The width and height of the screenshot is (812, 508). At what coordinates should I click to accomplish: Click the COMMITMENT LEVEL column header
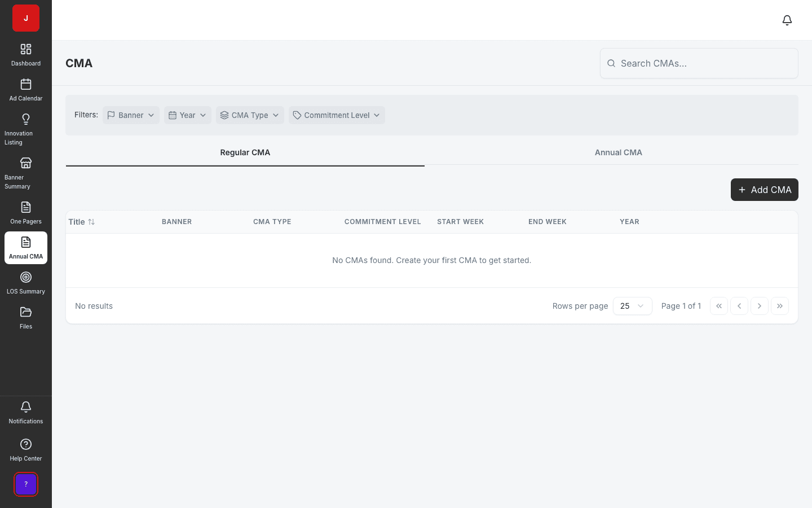[383, 222]
